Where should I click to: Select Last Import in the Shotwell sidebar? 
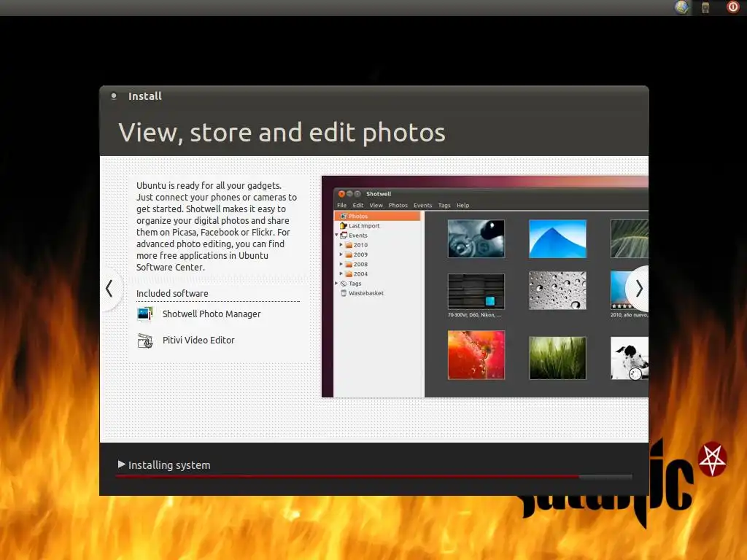coord(365,226)
